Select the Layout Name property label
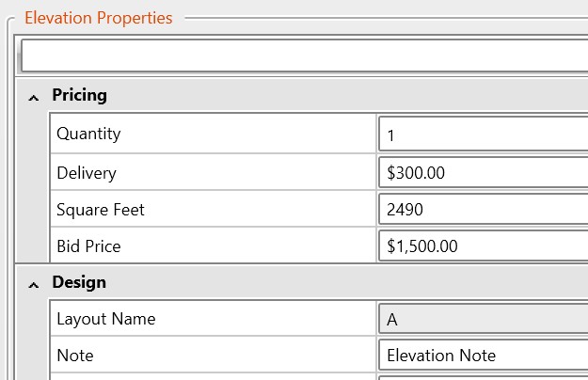The height and width of the screenshot is (380, 588). 105,319
